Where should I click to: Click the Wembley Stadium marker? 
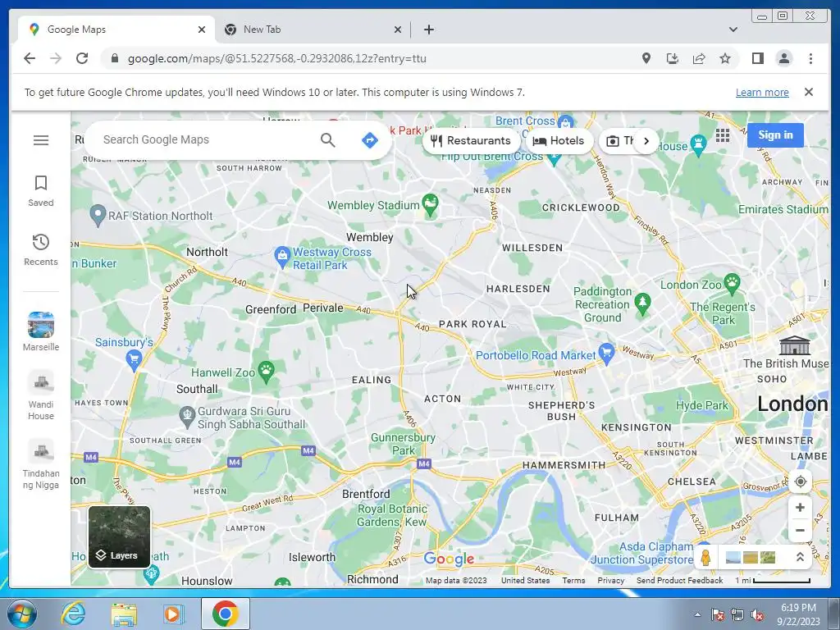tap(430, 205)
